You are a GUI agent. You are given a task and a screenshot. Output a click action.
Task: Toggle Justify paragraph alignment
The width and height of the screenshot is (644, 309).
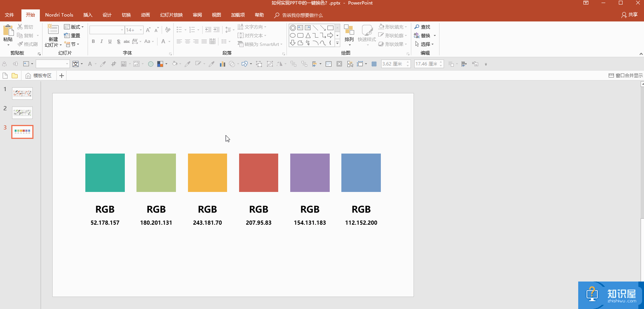(x=204, y=41)
